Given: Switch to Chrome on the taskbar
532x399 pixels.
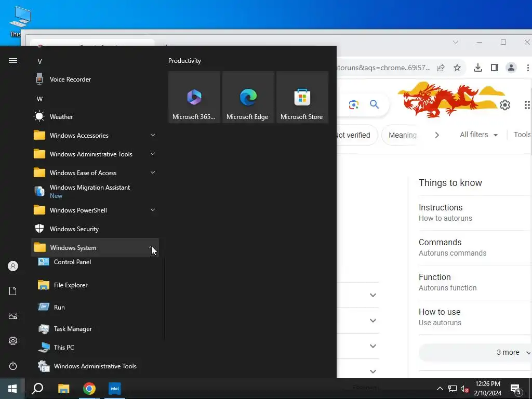Looking at the screenshot, I should (x=89, y=389).
